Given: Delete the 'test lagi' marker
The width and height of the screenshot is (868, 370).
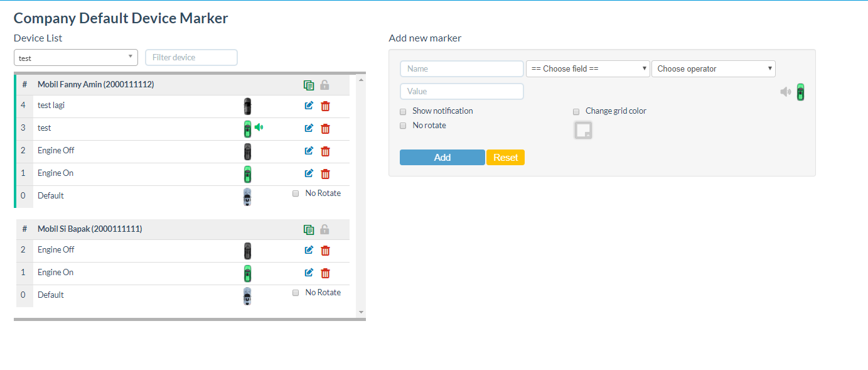Looking at the screenshot, I should click(325, 106).
